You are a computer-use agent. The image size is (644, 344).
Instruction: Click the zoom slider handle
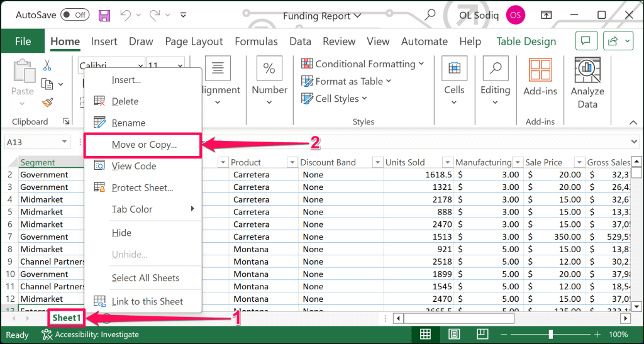point(551,334)
